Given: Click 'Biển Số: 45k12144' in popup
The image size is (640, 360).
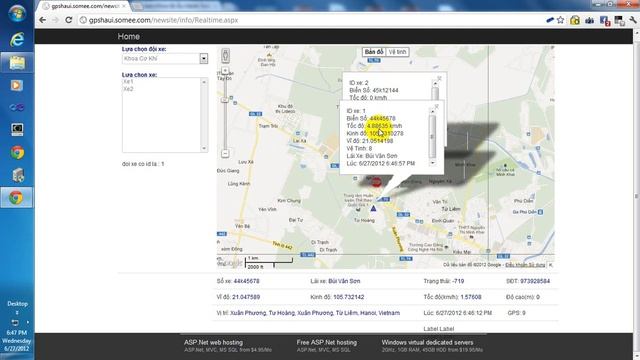Looking at the screenshot, I should [x=373, y=90].
